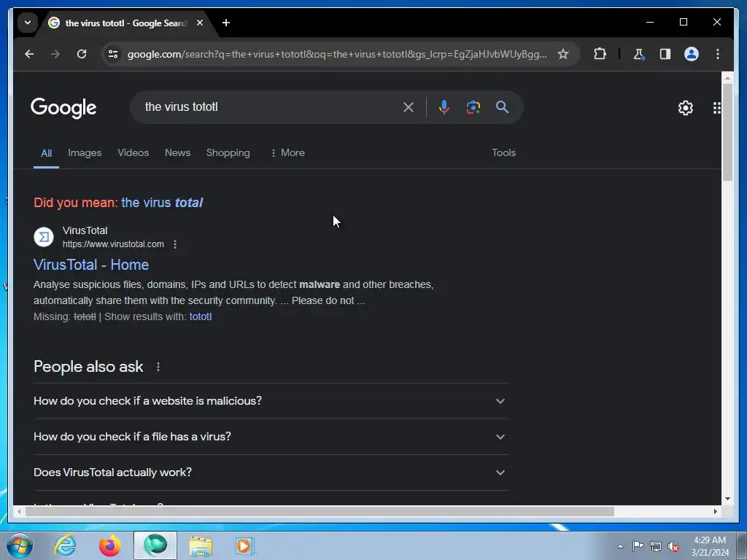Click the vertical scrollbar thumb

tap(727, 132)
